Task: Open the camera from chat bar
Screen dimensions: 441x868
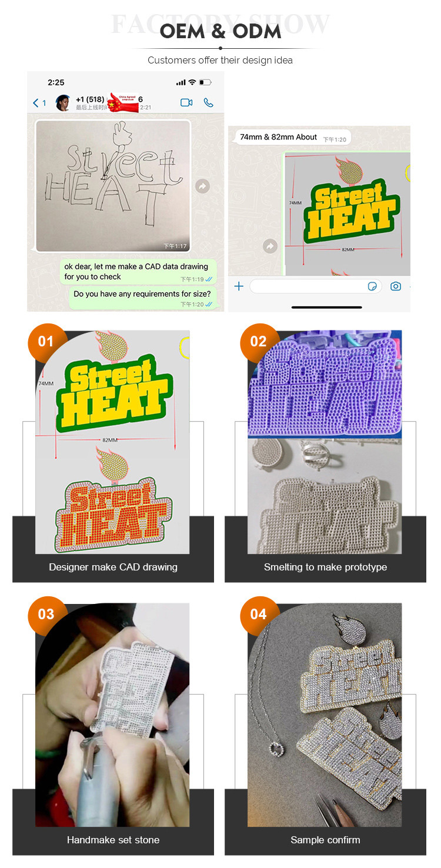Action: point(396,286)
